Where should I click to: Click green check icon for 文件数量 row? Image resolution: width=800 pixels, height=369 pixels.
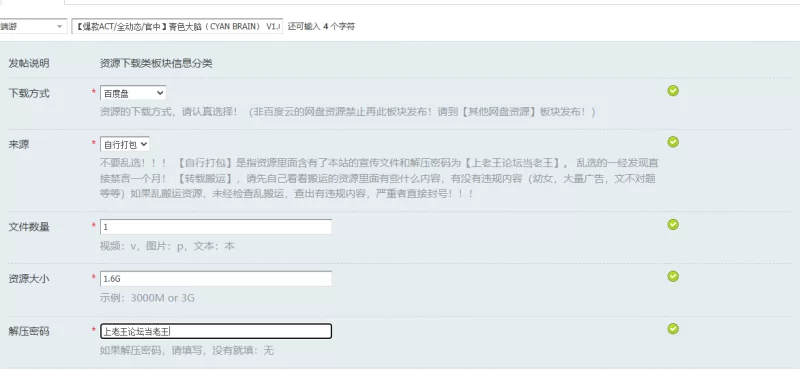pos(673,225)
